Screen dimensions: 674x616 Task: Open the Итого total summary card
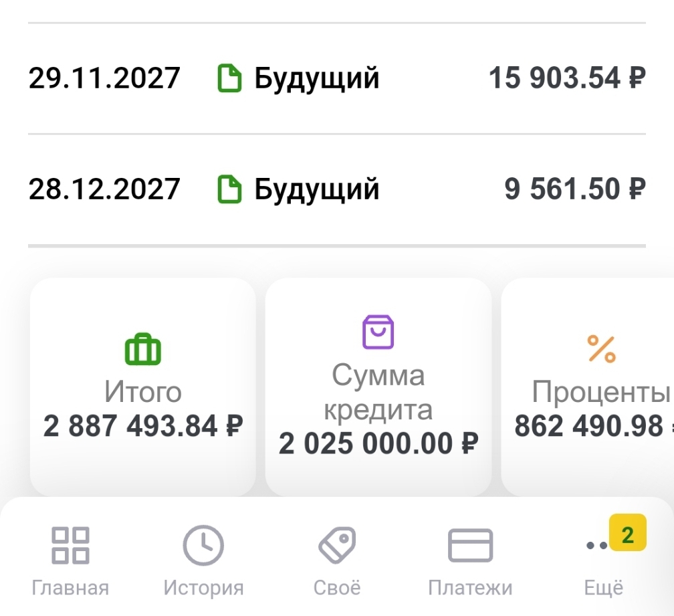[x=143, y=387]
